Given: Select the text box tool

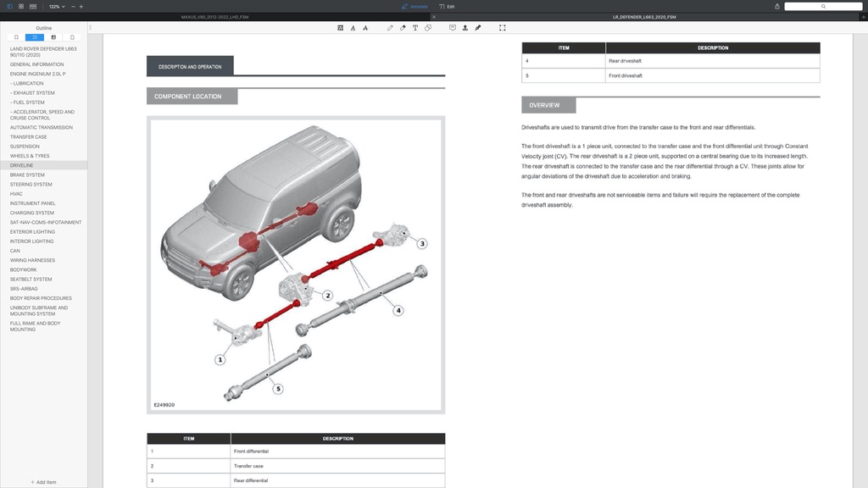Looking at the screenshot, I should 415,28.
